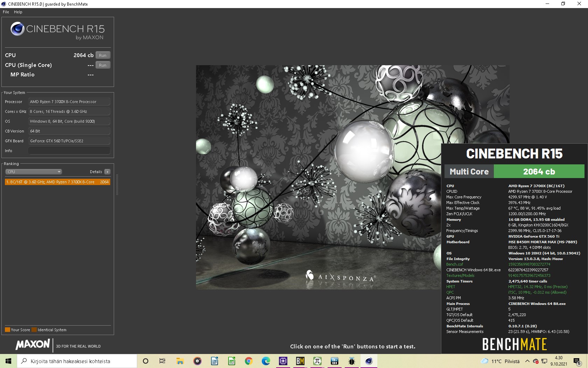
Task: Open the notification center icon
Action: [577, 361]
